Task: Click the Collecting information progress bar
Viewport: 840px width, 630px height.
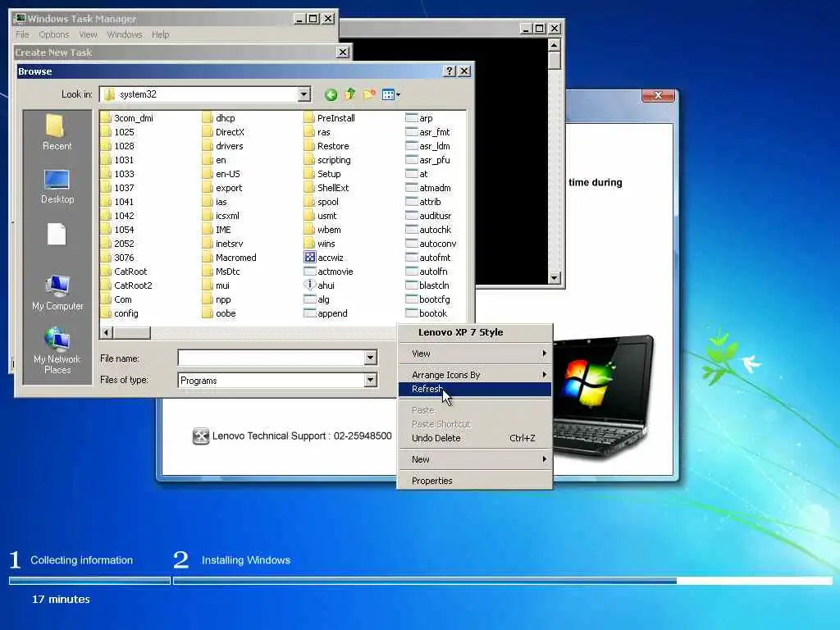Action: point(89,581)
